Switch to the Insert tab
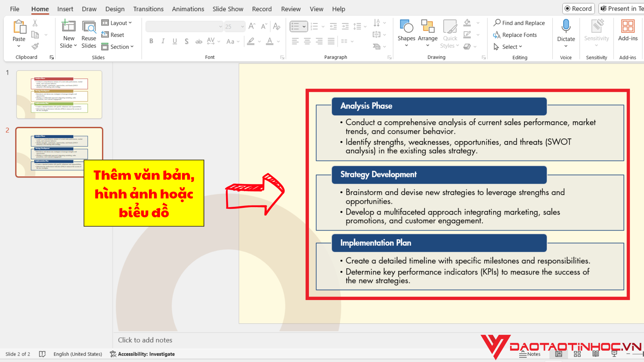Image resolution: width=644 pixels, height=362 pixels. [x=65, y=9]
